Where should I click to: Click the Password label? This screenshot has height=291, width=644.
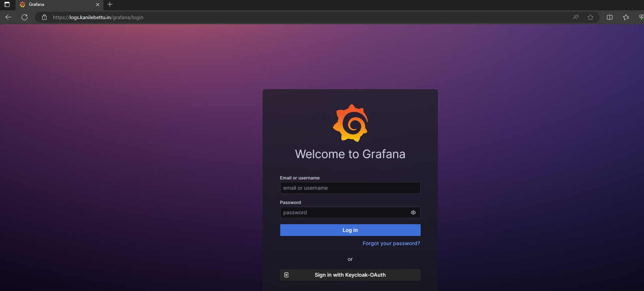click(x=290, y=203)
